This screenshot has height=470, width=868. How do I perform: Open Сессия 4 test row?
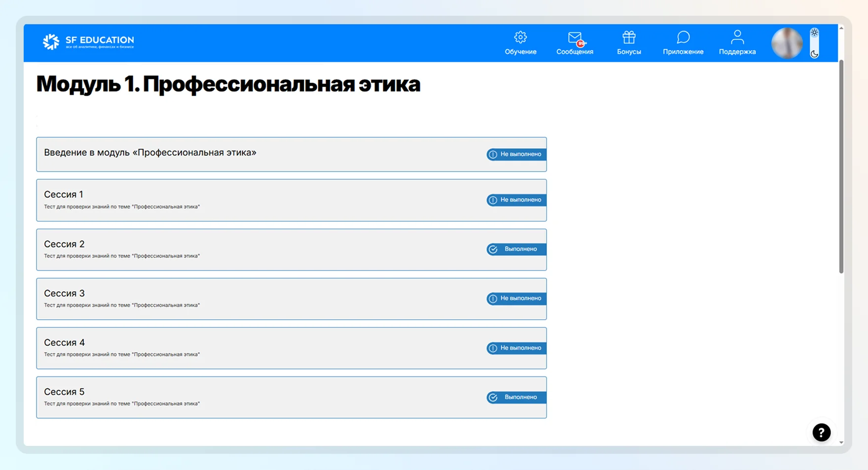coord(291,348)
